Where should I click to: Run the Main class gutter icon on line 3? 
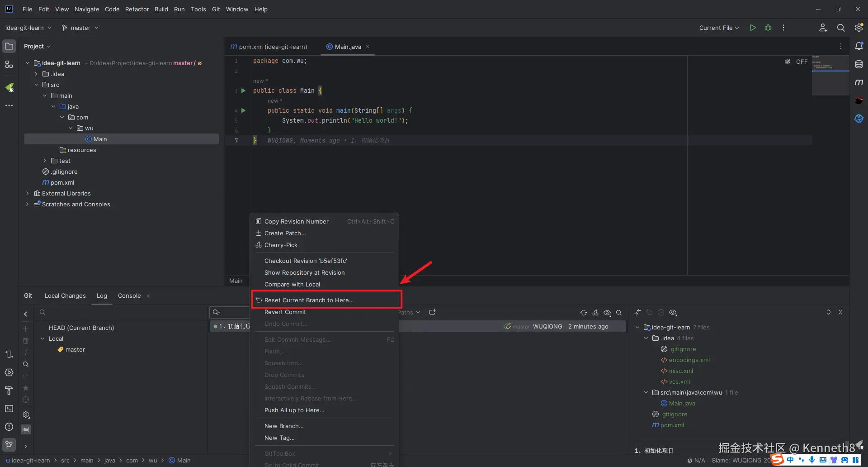tap(243, 91)
